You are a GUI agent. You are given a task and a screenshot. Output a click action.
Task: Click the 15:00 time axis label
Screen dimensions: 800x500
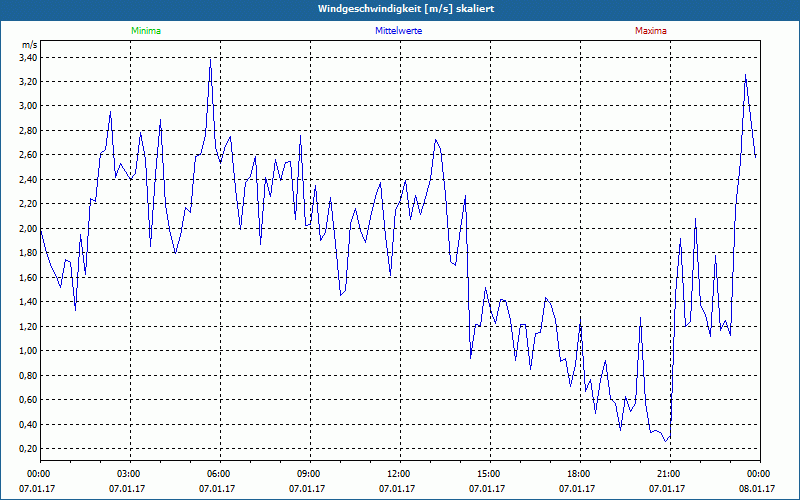click(490, 474)
